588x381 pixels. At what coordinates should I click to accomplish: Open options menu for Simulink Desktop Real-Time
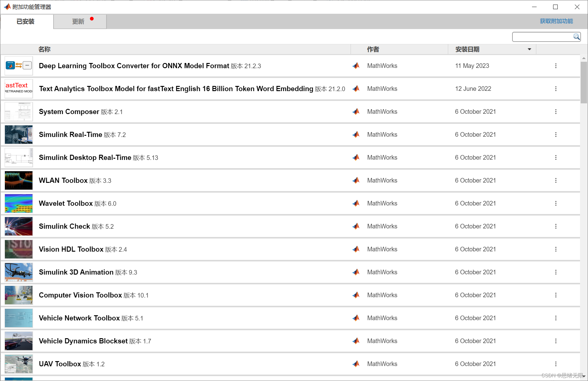[x=556, y=157]
